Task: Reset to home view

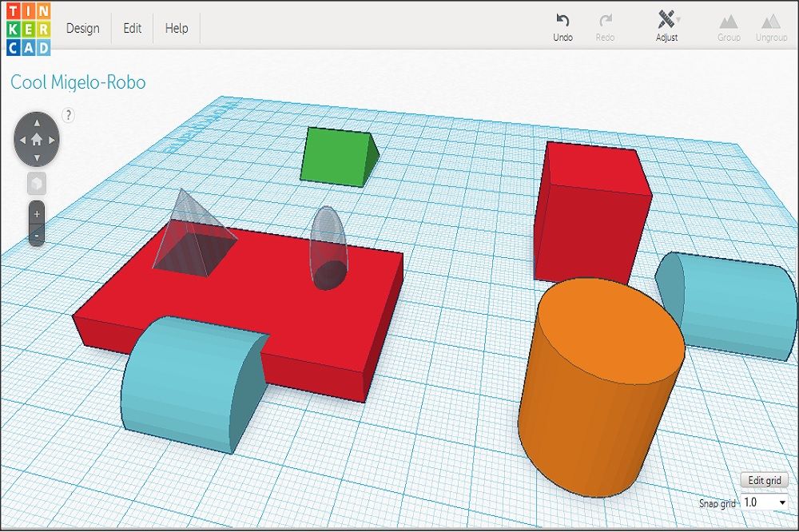Action: (37, 140)
